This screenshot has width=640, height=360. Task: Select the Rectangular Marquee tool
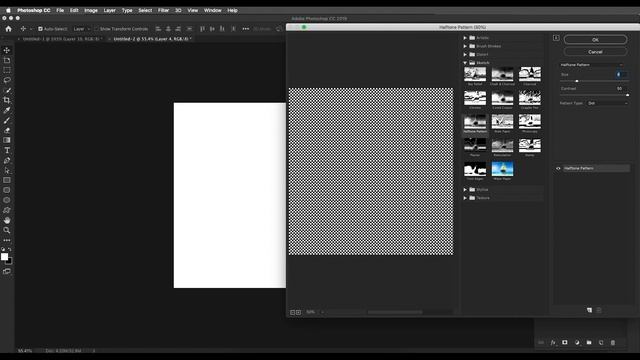point(7,70)
